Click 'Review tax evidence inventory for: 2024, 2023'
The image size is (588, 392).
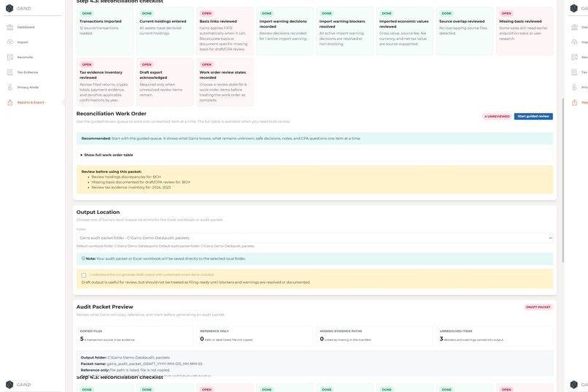131,187
